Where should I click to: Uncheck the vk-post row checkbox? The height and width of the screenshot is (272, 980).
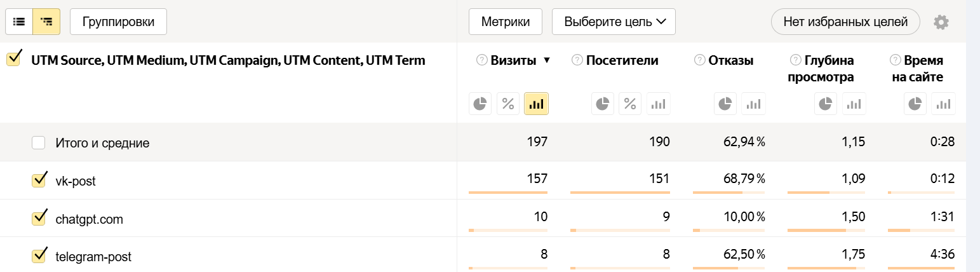click(x=39, y=180)
